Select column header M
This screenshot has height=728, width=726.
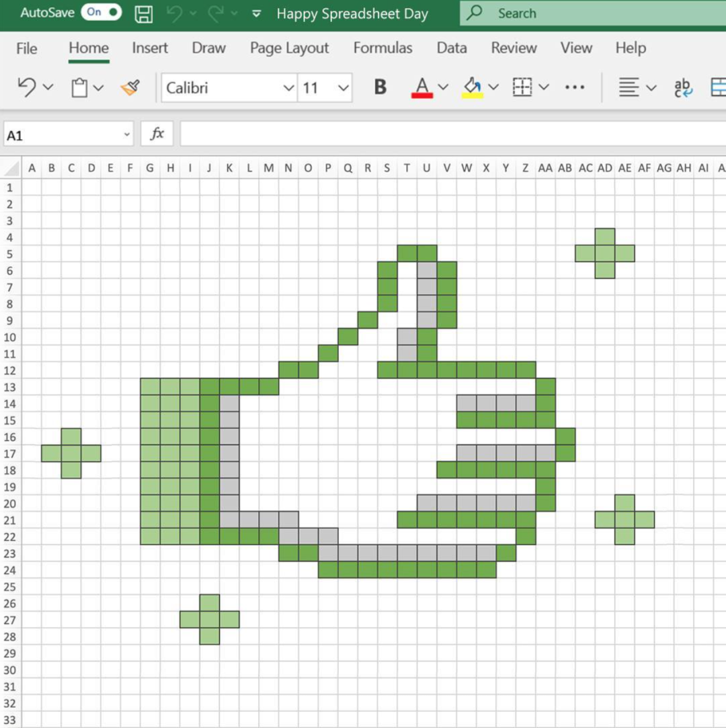(269, 168)
